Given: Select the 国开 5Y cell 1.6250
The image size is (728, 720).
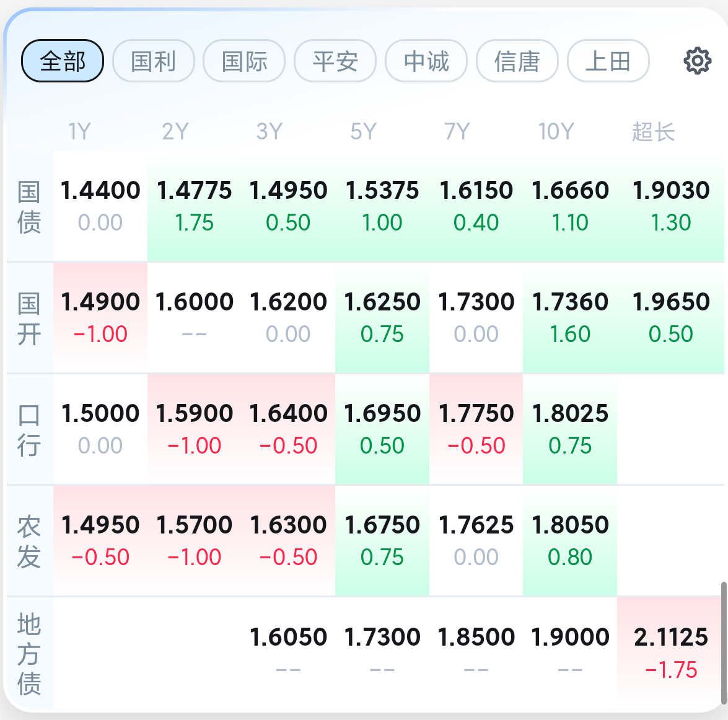Looking at the screenshot, I should point(382,318).
